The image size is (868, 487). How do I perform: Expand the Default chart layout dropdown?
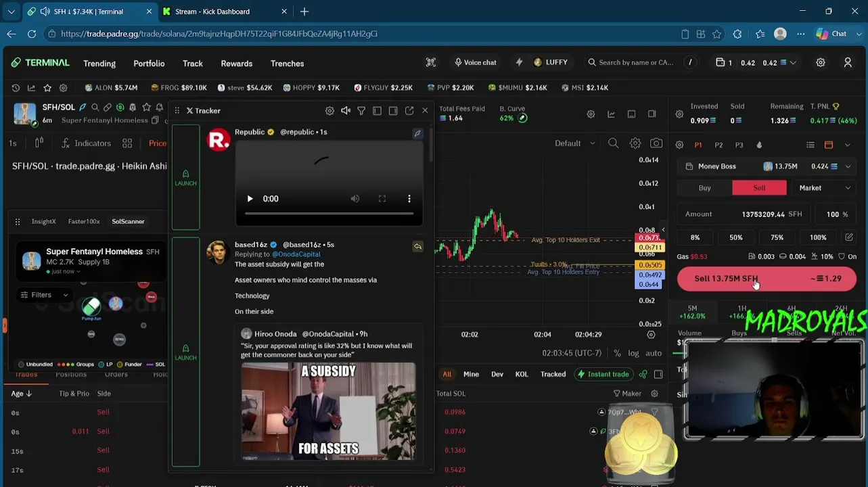coord(574,143)
